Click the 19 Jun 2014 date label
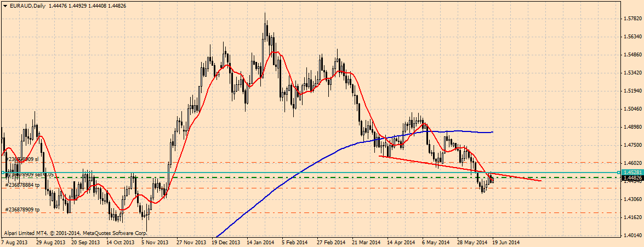This screenshot has width=644, height=247. [505, 243]
